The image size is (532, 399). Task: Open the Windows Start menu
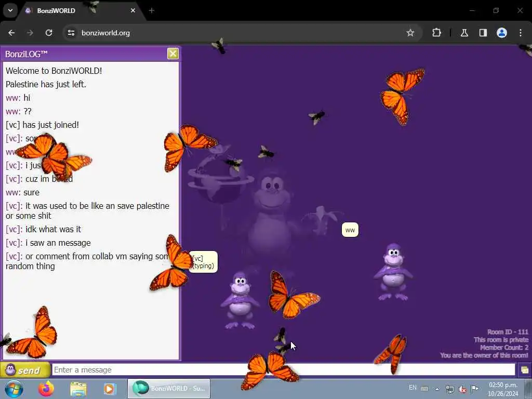tap(14, 389)
